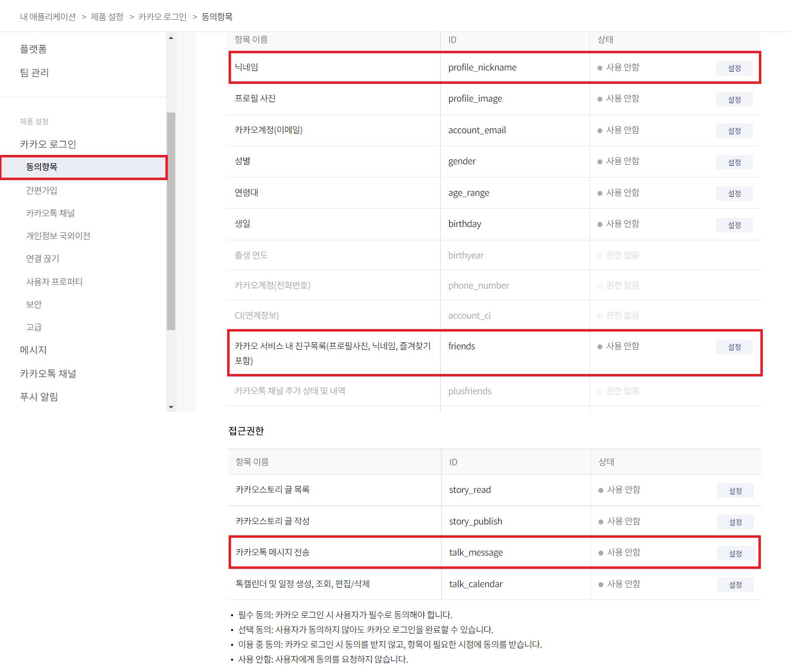The width and height of the screenshot is (790, 672).
Task: Click the 카카오스토리 글 목록 item name
Action: pyautogui.click(x=272, y=489)
